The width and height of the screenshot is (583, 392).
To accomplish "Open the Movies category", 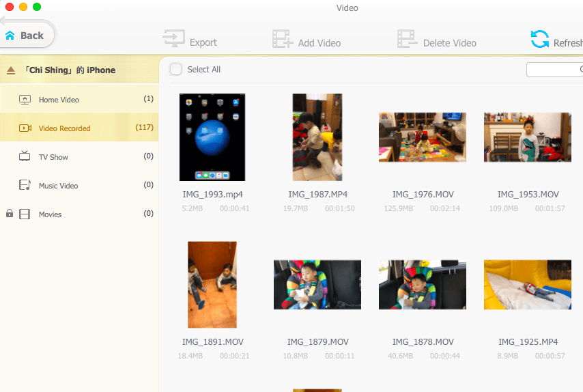I will [x=50, y=214].
